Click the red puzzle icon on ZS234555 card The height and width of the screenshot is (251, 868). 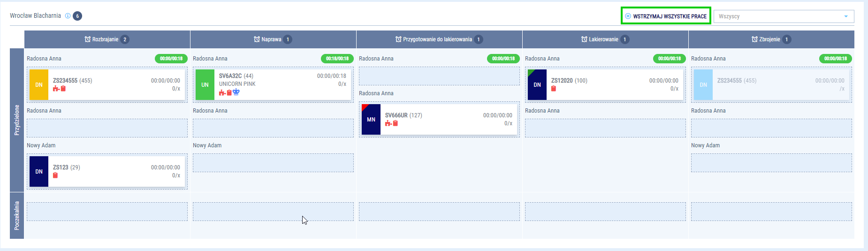click(x=56, y=89)
